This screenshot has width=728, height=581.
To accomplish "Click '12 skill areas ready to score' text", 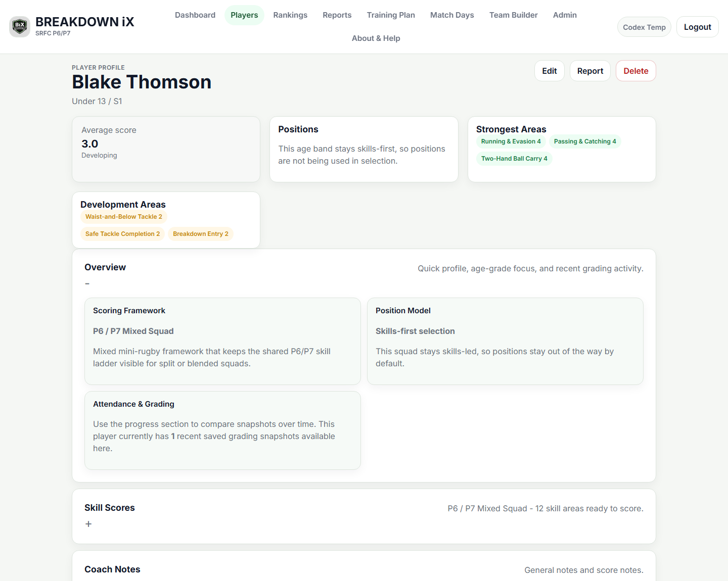I will (589, 509).
